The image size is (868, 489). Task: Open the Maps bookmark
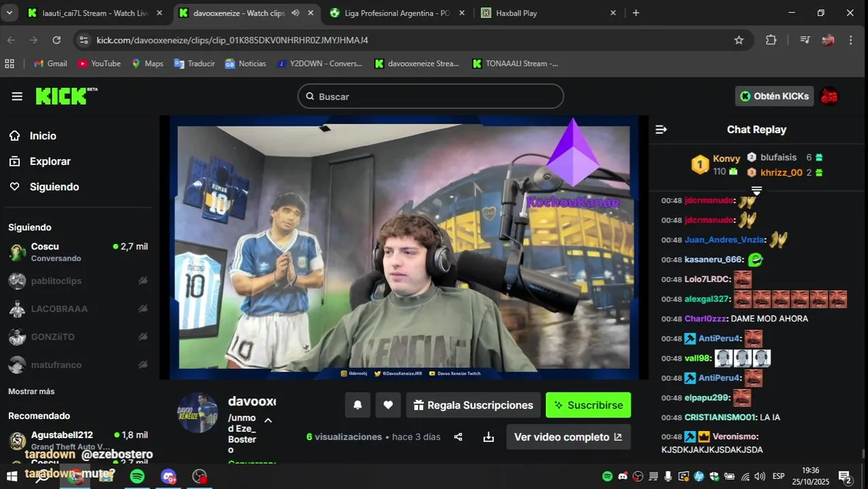click(147, 63)
